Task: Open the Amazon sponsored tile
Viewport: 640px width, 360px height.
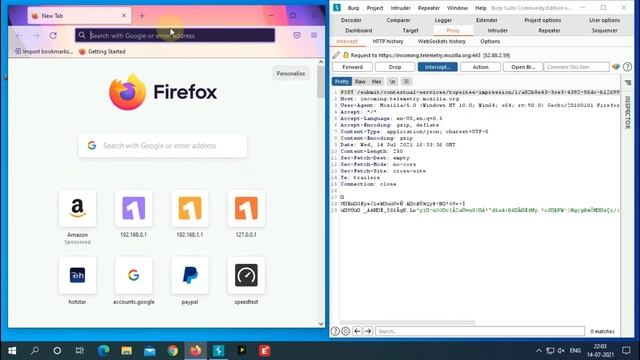Action: (78, 208)
